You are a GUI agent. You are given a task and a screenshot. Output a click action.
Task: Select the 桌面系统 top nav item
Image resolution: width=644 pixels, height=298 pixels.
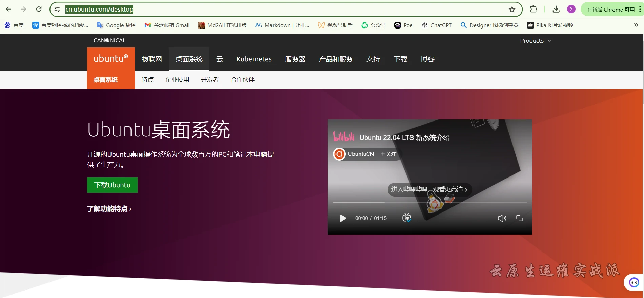[x=189, y=59]
